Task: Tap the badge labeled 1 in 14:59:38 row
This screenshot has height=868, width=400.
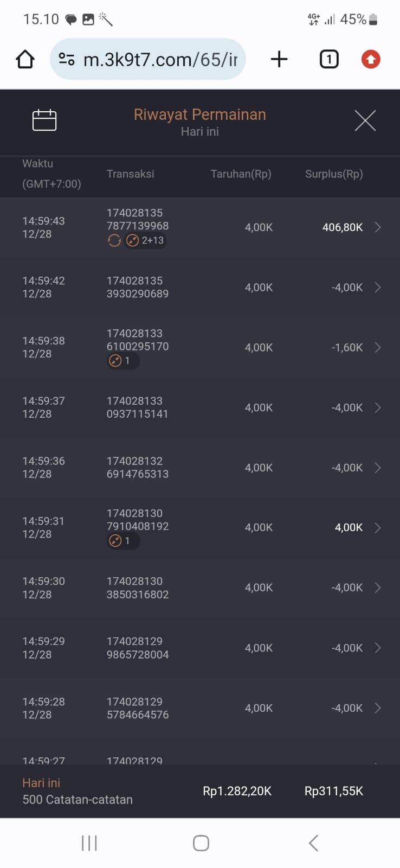Action: click(x=122, y=361)
